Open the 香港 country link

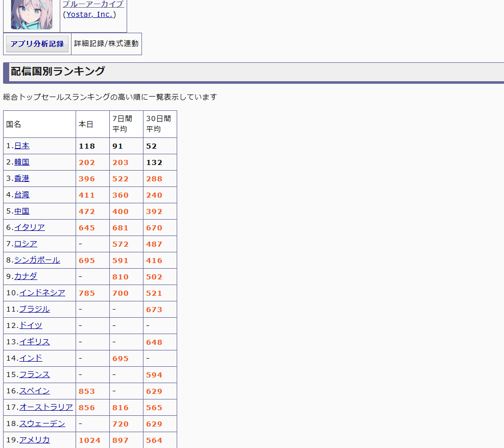click(22, 178)
